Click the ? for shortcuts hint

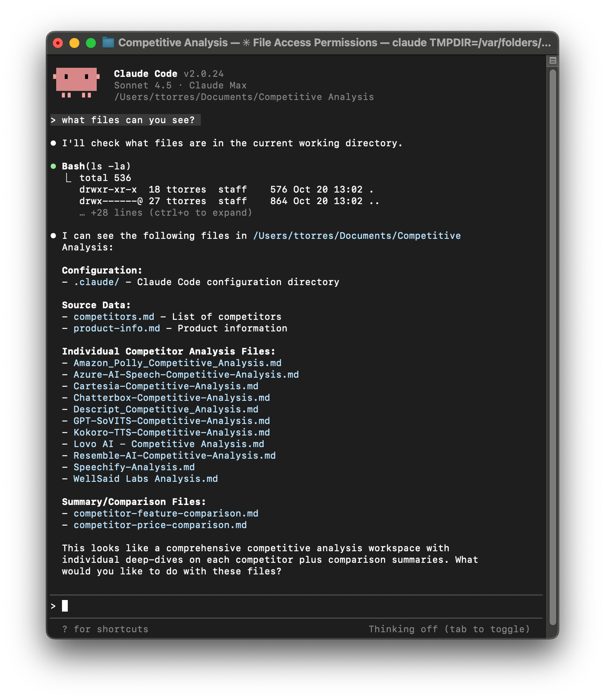pos(105,629)
